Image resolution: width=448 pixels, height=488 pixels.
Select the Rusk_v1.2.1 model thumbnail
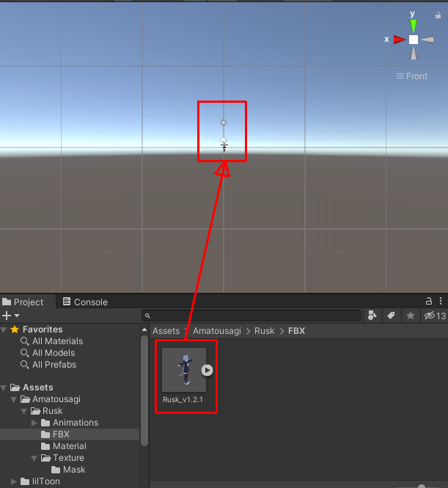pyautogui.click(x=184, y=370)
